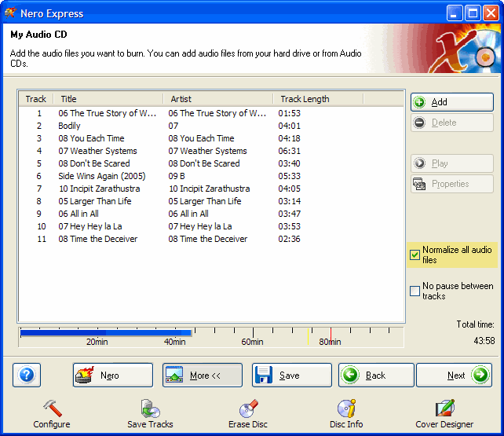
Task: Click the track length 01:53
Action: point(289,113)
